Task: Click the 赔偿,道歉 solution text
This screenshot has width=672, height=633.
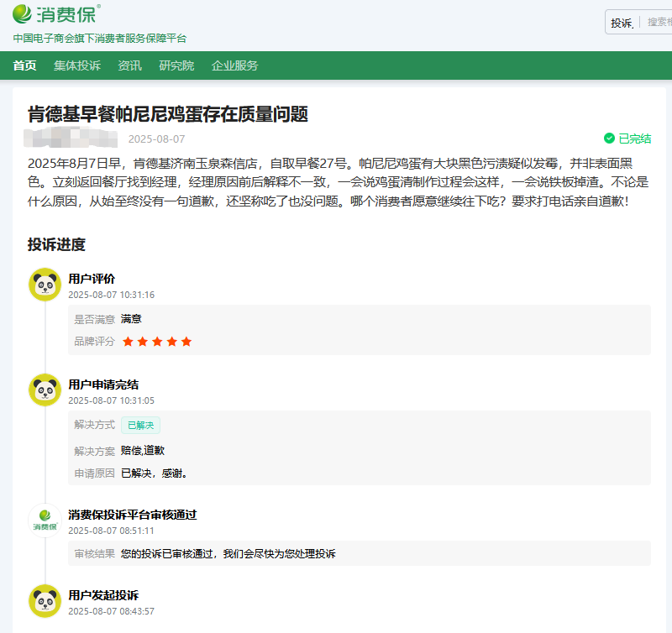Action: point(143,451)
